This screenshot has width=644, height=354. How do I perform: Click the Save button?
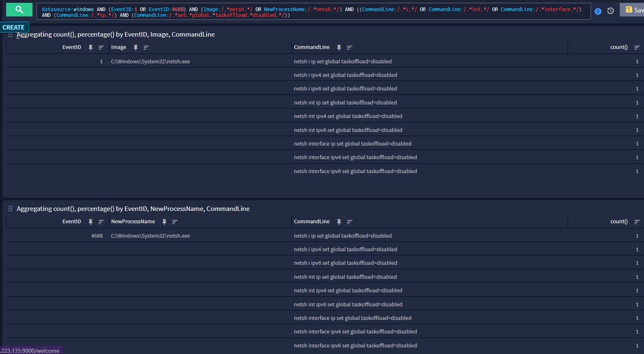[x=633, y=10]
